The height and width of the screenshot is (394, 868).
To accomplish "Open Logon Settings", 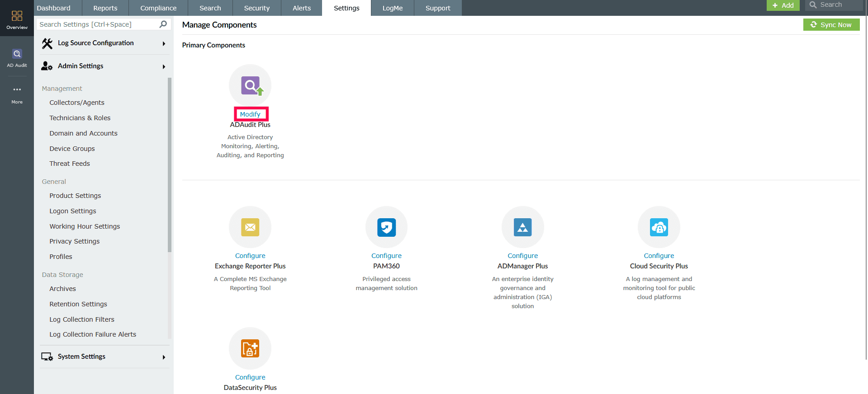I will coord(73,211).
